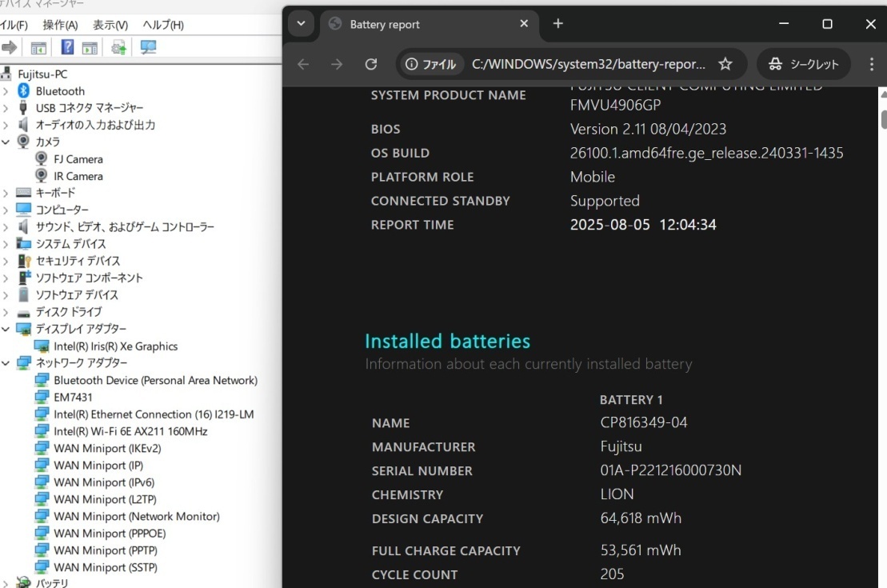This screenshot has height=588, width=887.
Task: Close the Battery report tab
Action: click(x=524, y=24)
